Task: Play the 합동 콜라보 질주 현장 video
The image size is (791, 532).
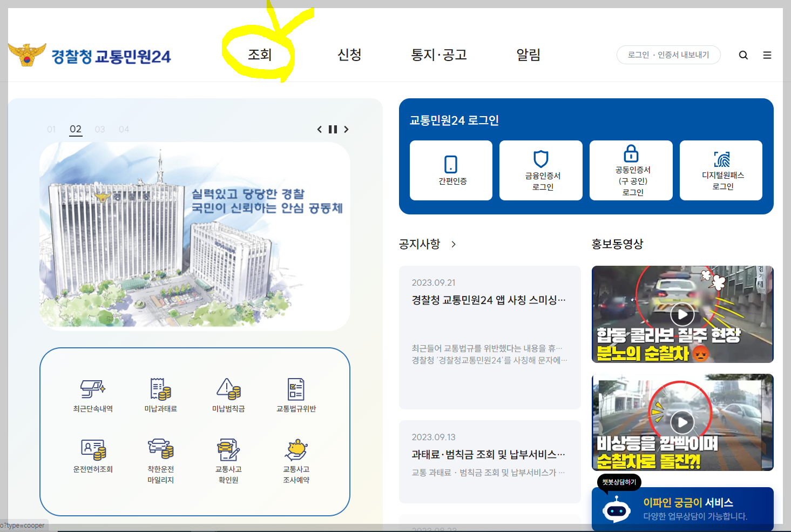Action: click(x=682, y=314)
